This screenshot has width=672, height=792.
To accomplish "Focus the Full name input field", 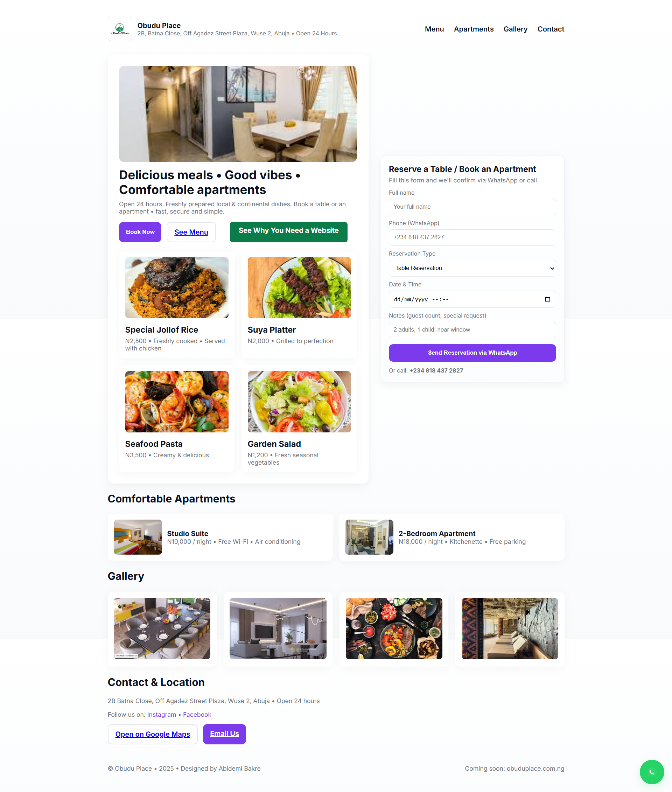I will tap(472, 207).
